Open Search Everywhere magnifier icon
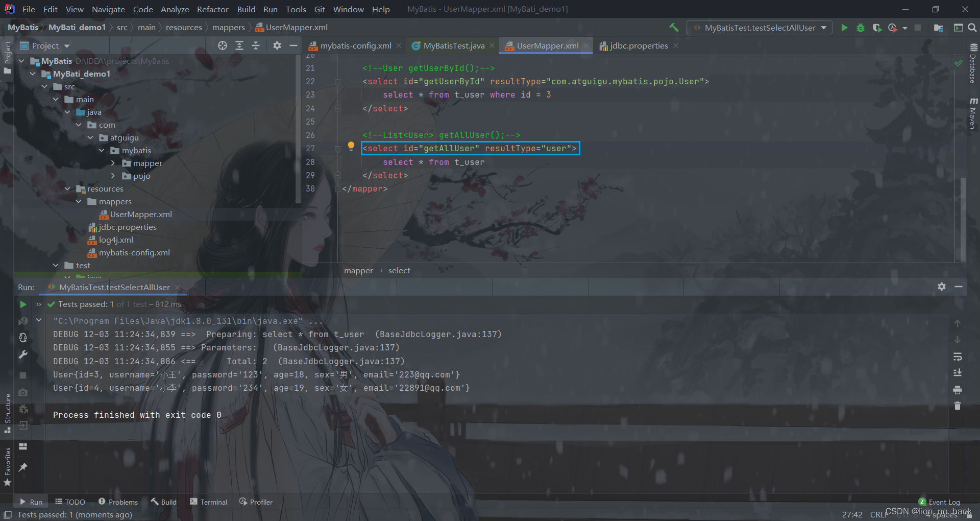980x521 pixels. [972, 28]
